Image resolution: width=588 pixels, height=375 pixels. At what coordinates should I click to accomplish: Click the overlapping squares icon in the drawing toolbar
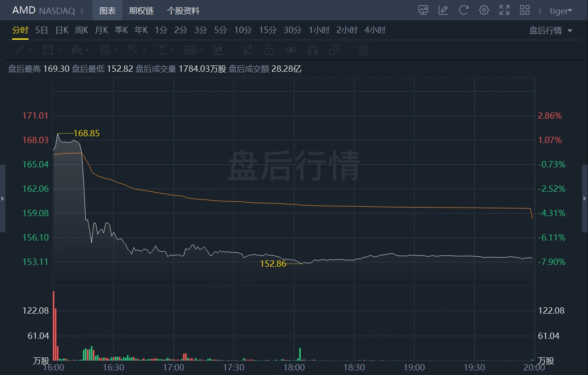tap(335, 50)
